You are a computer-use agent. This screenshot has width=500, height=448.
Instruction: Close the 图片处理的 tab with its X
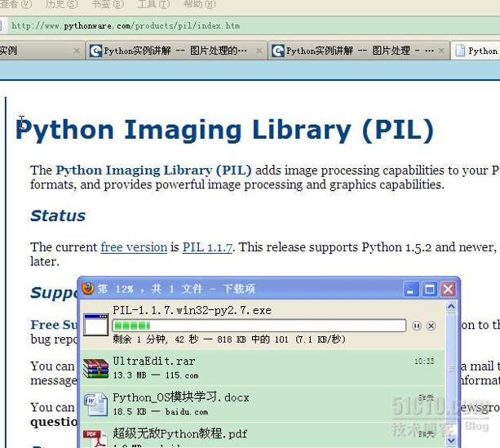(259, 51)
